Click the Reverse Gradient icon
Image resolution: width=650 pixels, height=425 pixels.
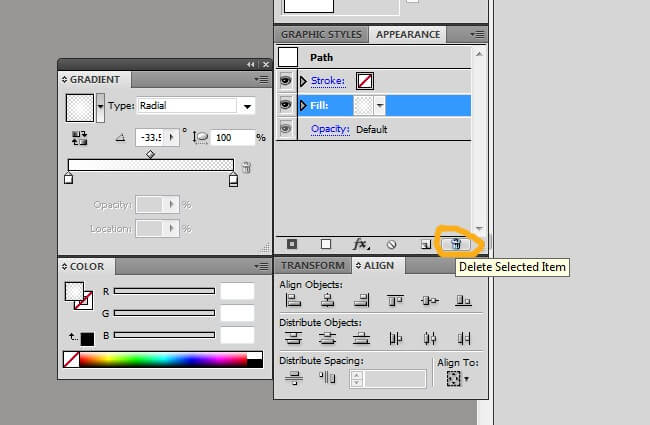tap(80, 137)
